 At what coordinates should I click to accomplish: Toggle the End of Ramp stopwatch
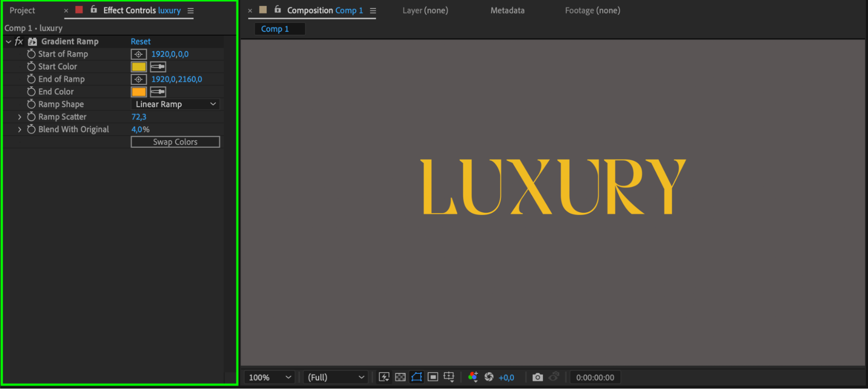(31, 79)
